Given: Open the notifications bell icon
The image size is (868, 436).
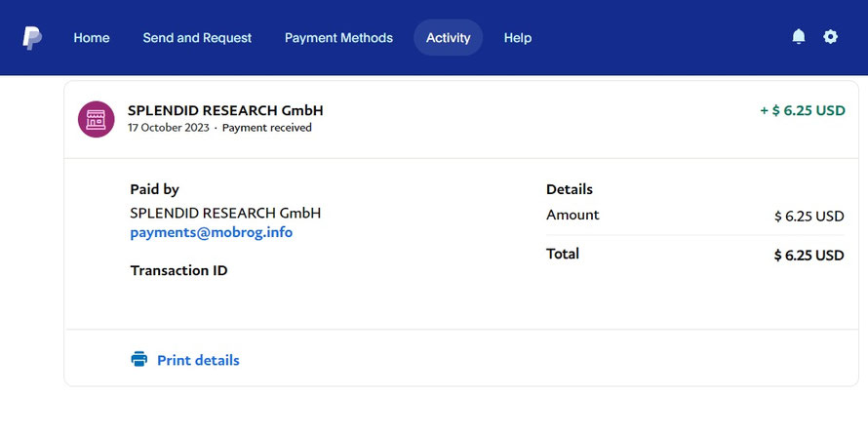Looking at the screenshot, I should (x=798, y=36).
